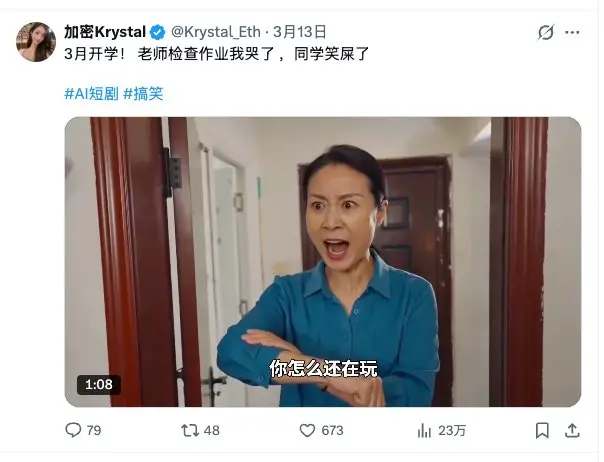Click the Grok explain icon

tap(546, 32)
